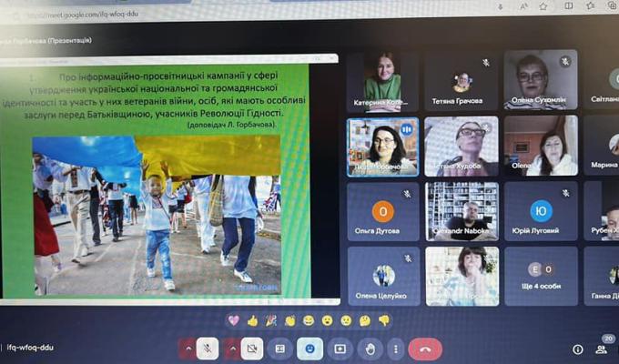Open the 'Ще 4 особи' more participants tile

pyautogui.click(x=542, y=277)
